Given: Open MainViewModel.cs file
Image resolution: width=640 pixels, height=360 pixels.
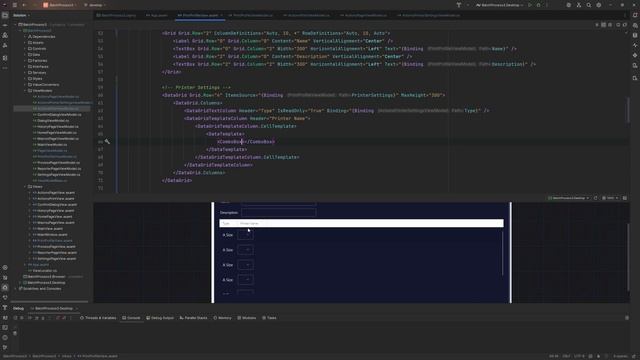Looking at the screenshot, I should point(50,144).
